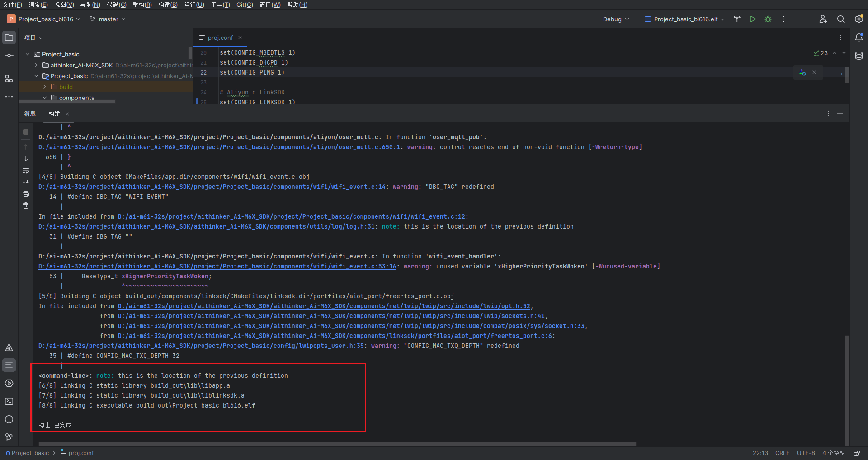The height and width of the screenshot is (460, 868).
Task: Click the print build output icon
Action: (26, 194)
